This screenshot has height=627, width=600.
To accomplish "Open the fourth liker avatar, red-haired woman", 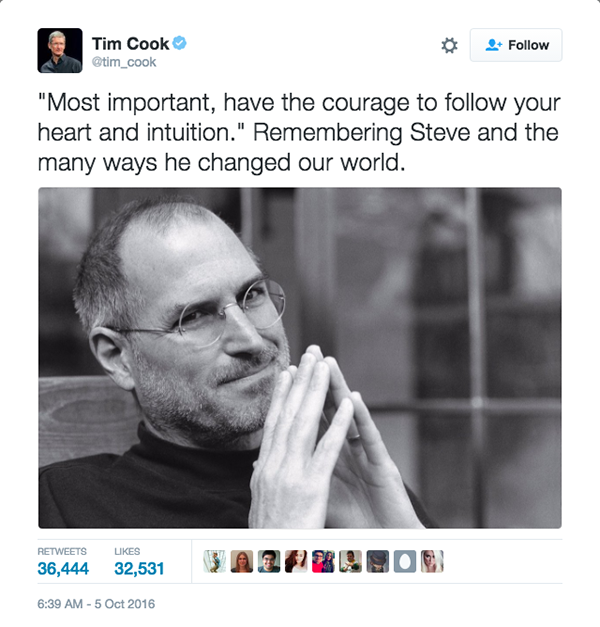I will [x=296, y=561].
